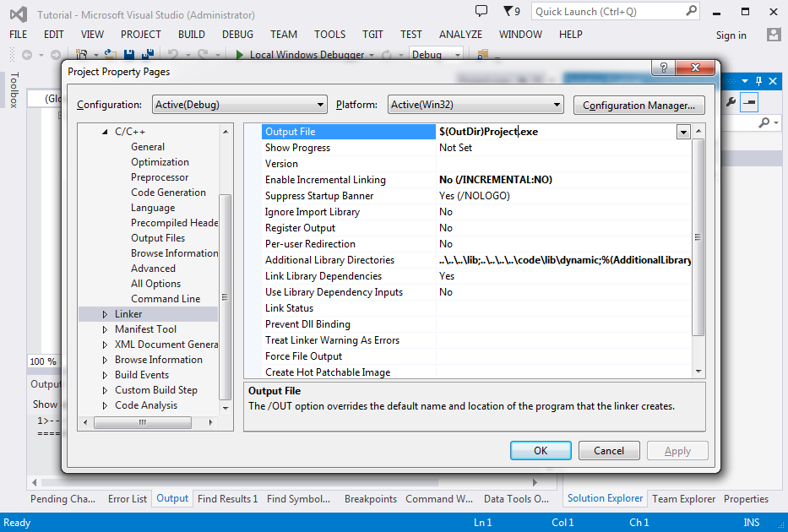Click the user account avatar icon
Image resolution: width=788 pixels, height=532 pixels.
pos(774,34)
